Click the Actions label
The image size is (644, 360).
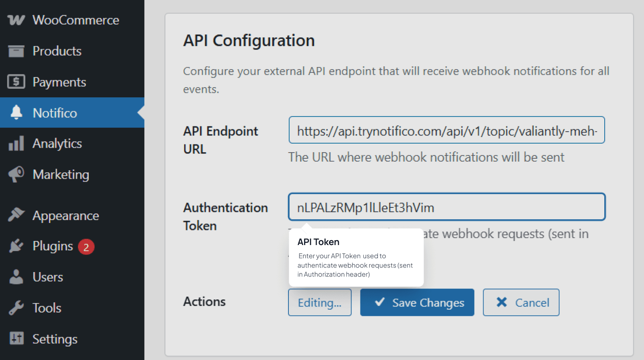click(x=204, y=301)
